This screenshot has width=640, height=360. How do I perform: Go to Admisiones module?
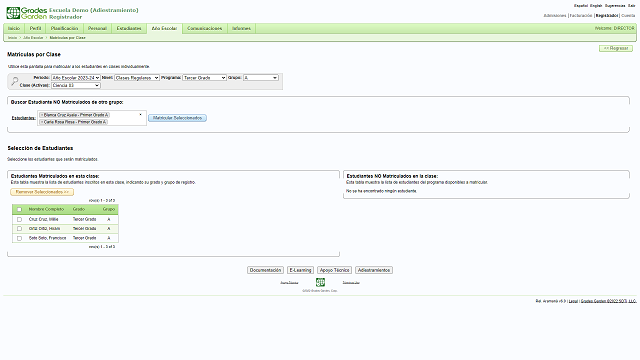click(555, 16)
